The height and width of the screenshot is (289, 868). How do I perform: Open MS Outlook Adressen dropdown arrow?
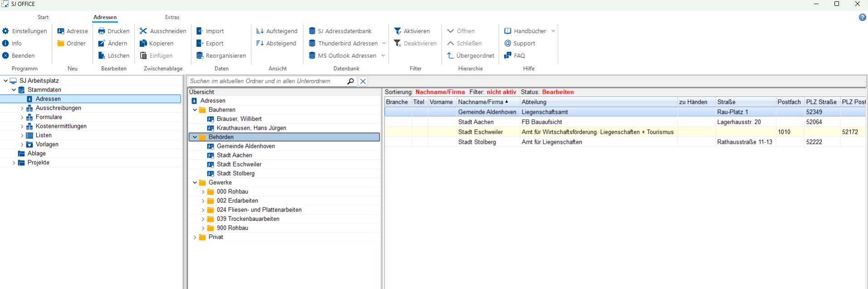coord(383,55)
